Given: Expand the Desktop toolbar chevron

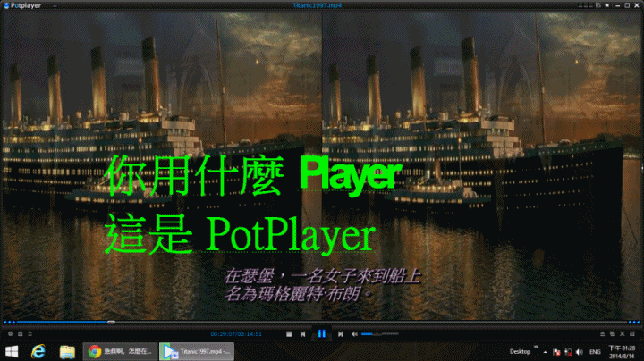Looking at the screenshot, I should pos(536,348).
